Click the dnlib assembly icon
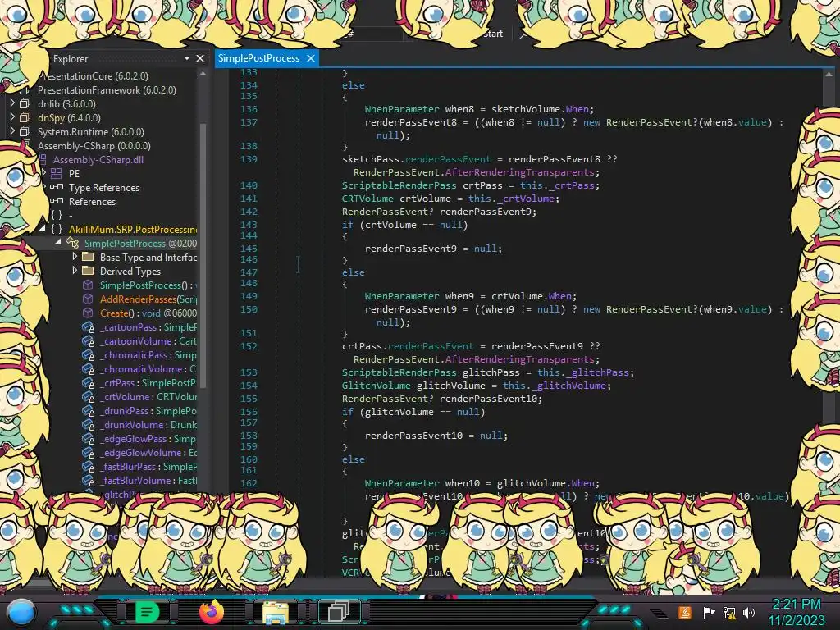Screen dimensions: 840x630 click(x=25, y=103)
